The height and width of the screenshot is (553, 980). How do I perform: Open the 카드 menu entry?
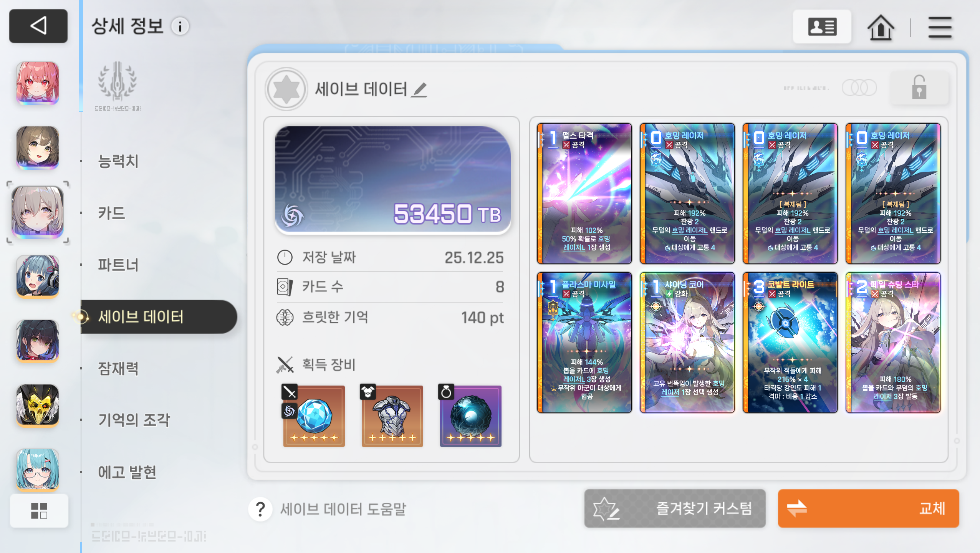111,213
